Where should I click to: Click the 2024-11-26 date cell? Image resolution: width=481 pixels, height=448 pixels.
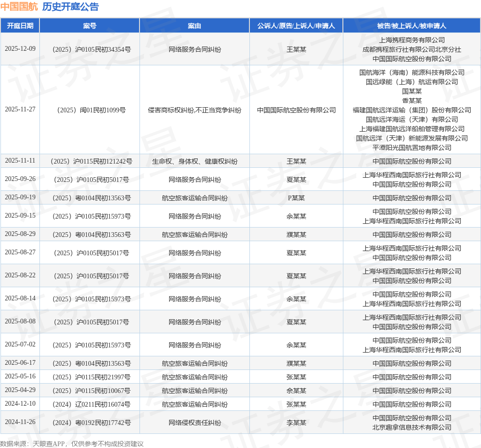20,422
